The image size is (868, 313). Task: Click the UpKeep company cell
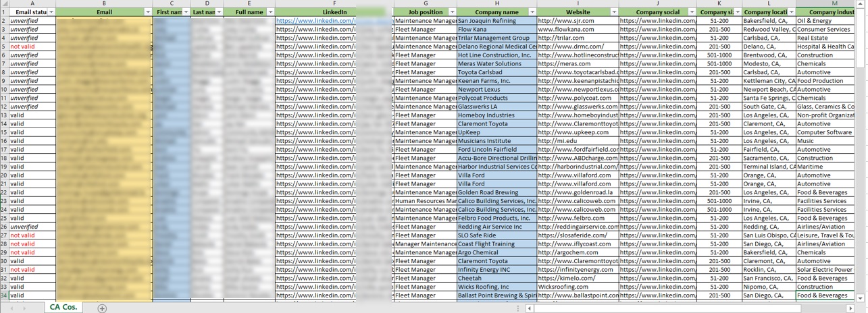496,132
